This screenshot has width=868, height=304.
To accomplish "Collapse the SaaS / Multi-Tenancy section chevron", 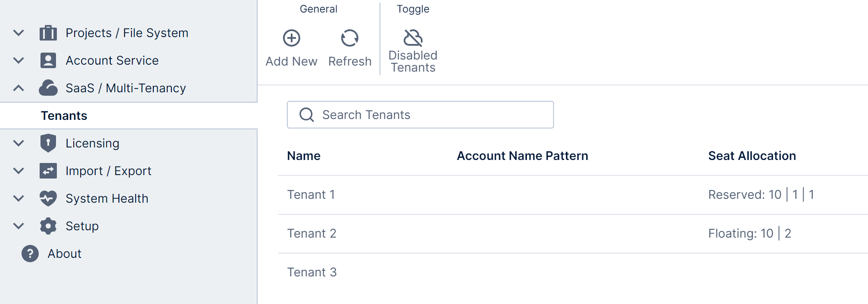I will click(x=19, y=88).
